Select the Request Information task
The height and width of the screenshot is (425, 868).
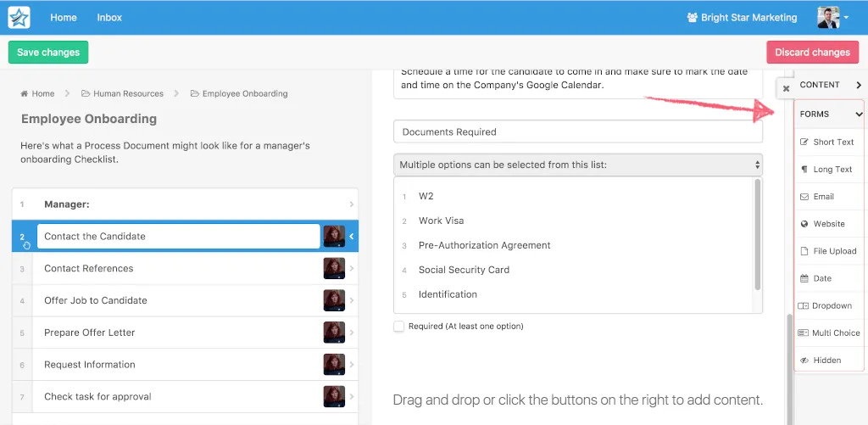pyautogui.click(x=185, y=365)
